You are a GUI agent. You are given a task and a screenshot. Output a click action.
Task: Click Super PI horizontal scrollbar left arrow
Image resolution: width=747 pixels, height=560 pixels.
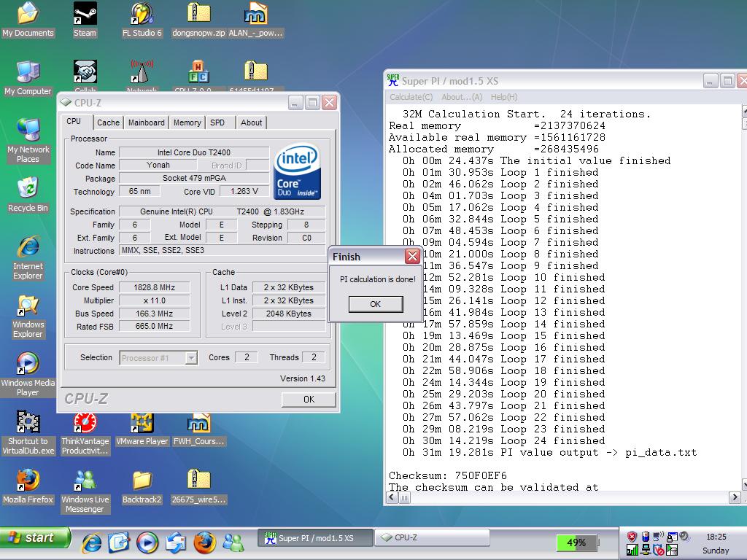coord(392,497)
